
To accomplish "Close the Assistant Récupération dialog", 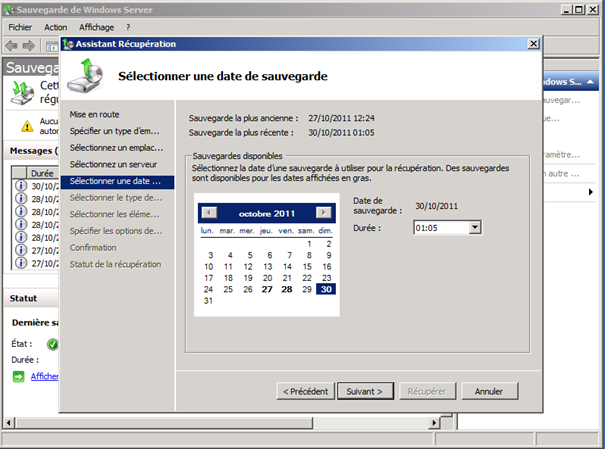I will 533,44.
